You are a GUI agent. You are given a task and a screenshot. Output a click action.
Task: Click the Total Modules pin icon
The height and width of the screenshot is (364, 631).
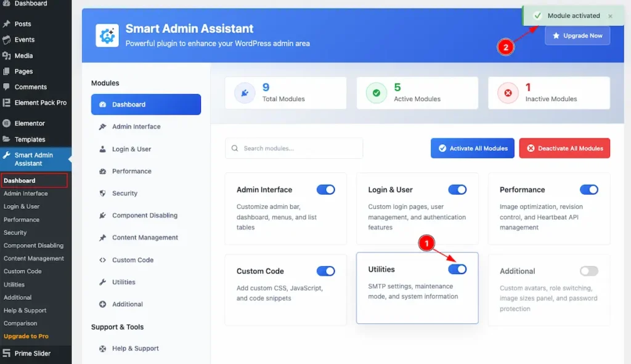pyautogui.click(x=245, y=93)
